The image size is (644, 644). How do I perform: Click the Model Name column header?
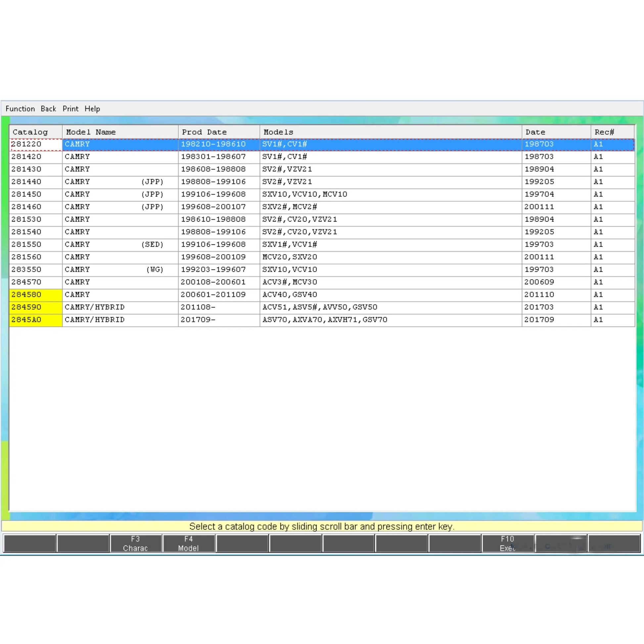coord(120,132)
